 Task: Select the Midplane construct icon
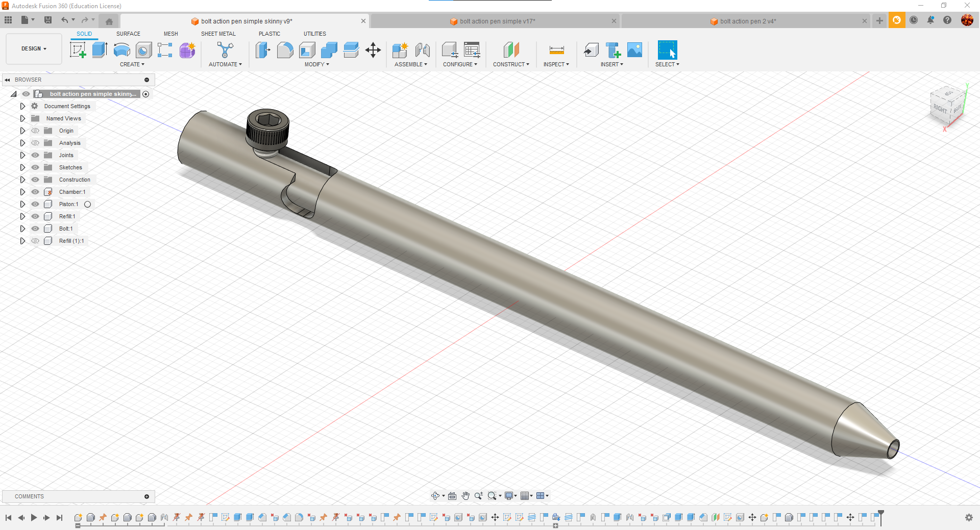[511, 50]
